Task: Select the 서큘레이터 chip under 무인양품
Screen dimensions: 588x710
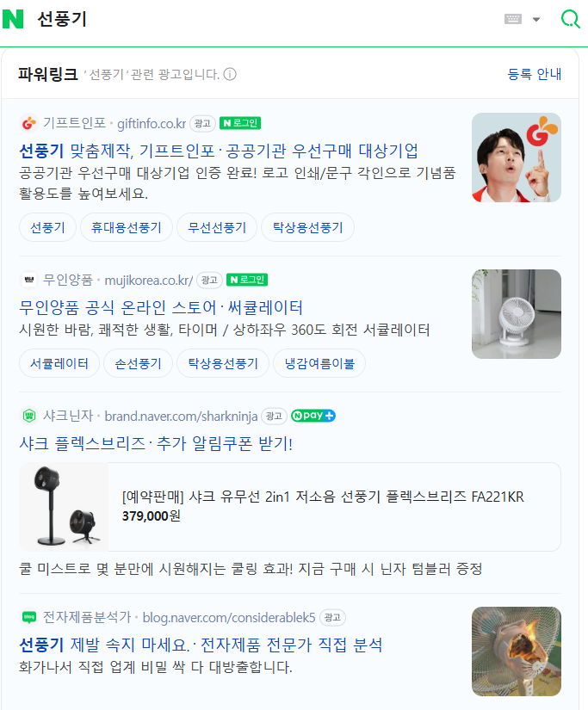Action: tap(59, 363)
